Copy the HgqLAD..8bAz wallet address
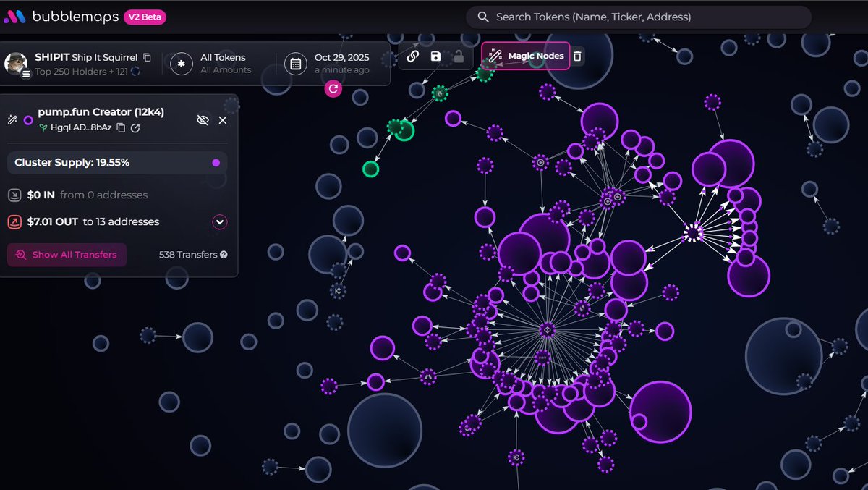Screen dimensions: 868x490 click(x=121, y=127)
